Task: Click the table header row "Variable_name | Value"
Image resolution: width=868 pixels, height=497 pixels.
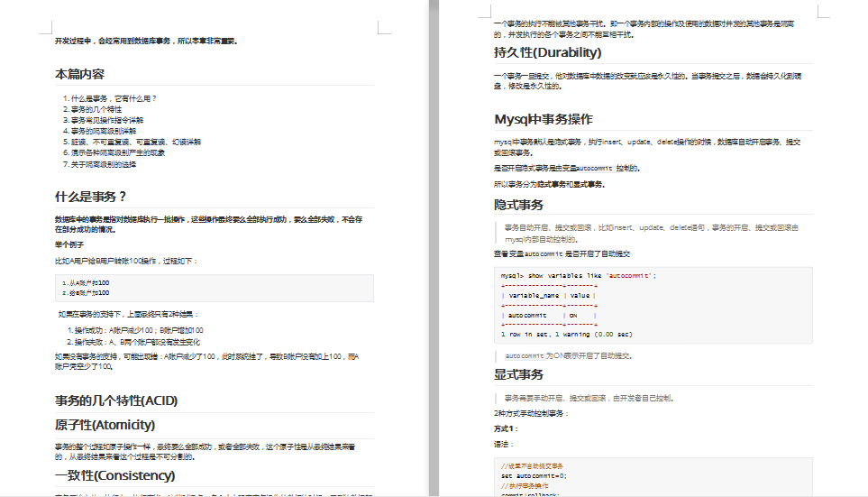Action: click(x=549, y=295)
